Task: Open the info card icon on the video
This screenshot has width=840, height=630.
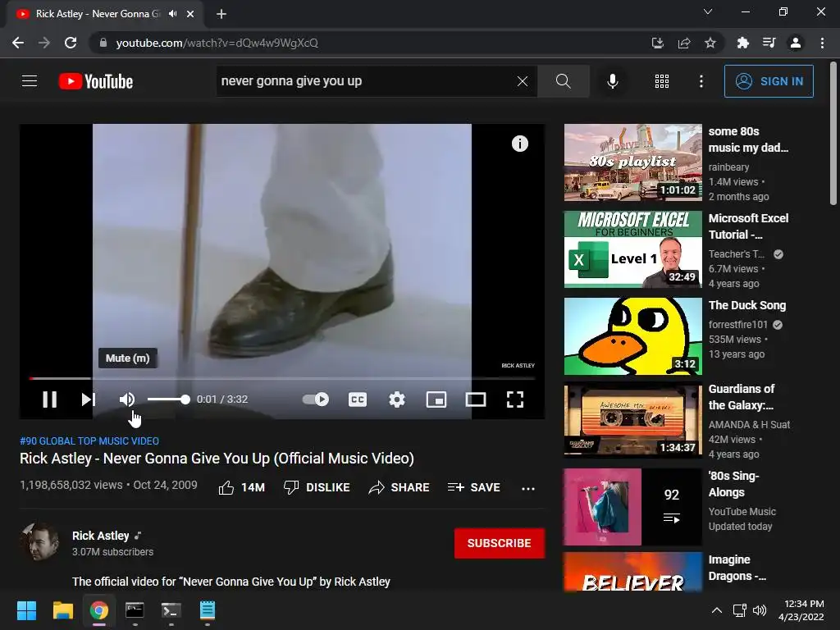Action: click(x=519, y=144)
